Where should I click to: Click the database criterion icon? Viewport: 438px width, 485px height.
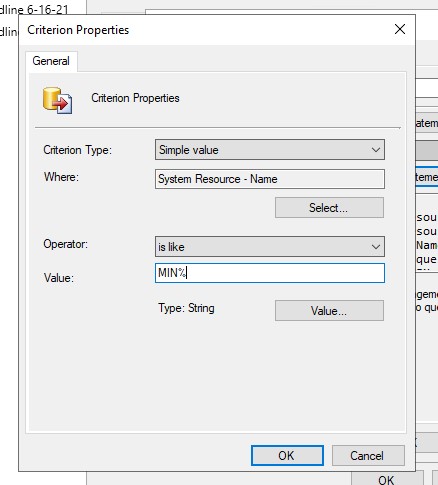point(57,101)
